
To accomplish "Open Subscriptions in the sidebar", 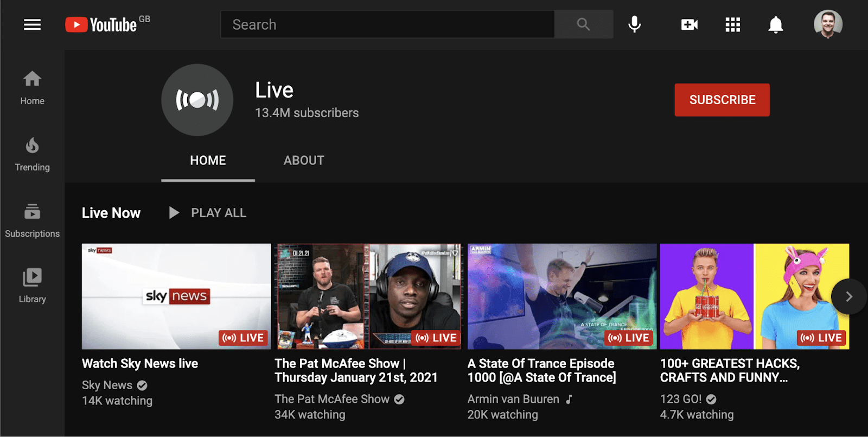I will pos(32,220).
